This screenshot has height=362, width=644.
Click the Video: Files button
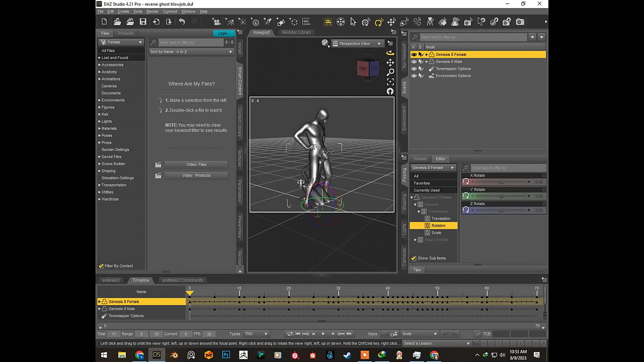pyautogui.click(x=196, y=164)
